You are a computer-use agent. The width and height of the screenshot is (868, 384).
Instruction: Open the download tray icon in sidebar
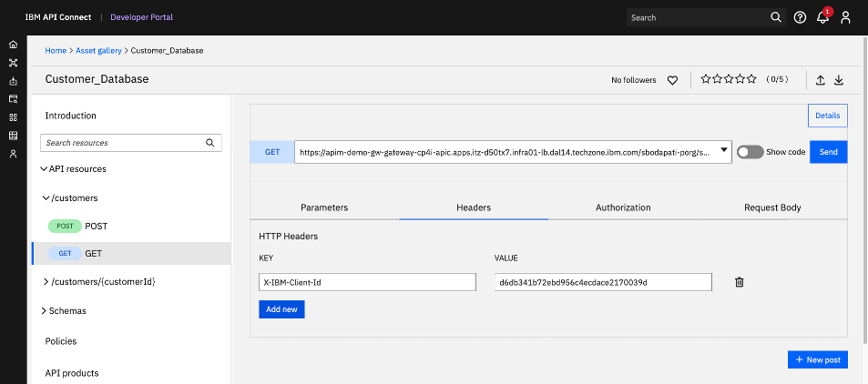tap(14, 81)
